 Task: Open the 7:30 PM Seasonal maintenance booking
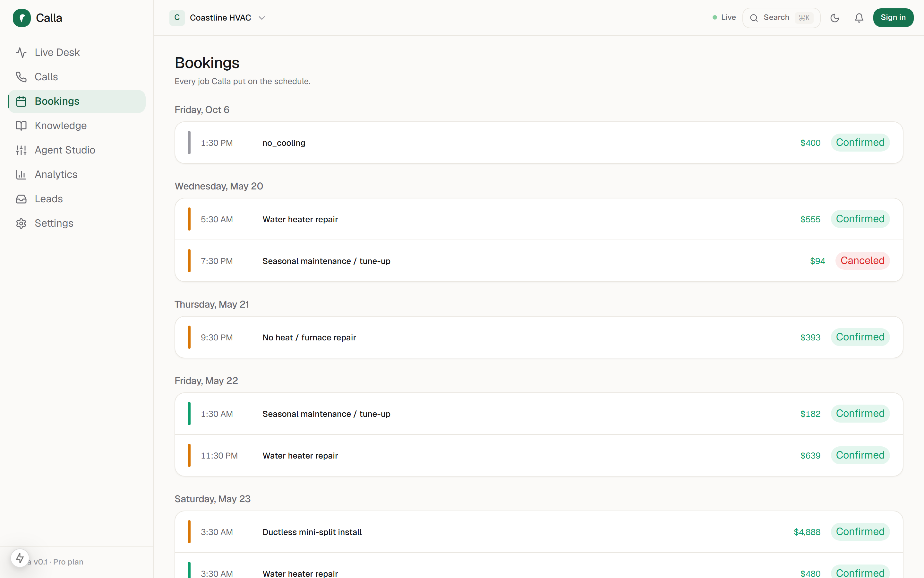pos(539,261)
